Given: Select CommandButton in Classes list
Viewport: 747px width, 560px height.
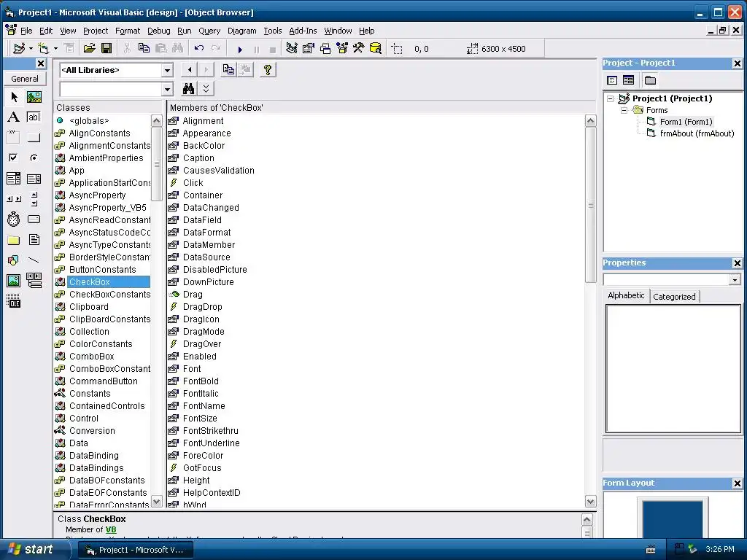Looking at the screenshot, I should point(103,381).
